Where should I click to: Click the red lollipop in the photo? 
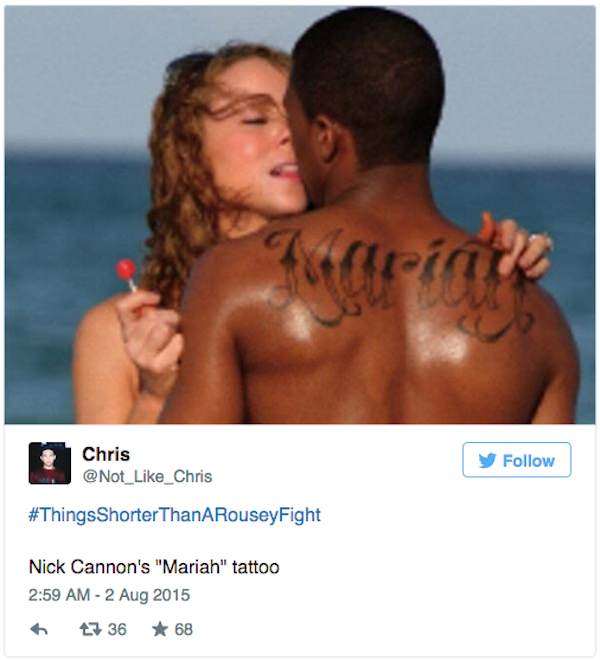tap(125, 269)
